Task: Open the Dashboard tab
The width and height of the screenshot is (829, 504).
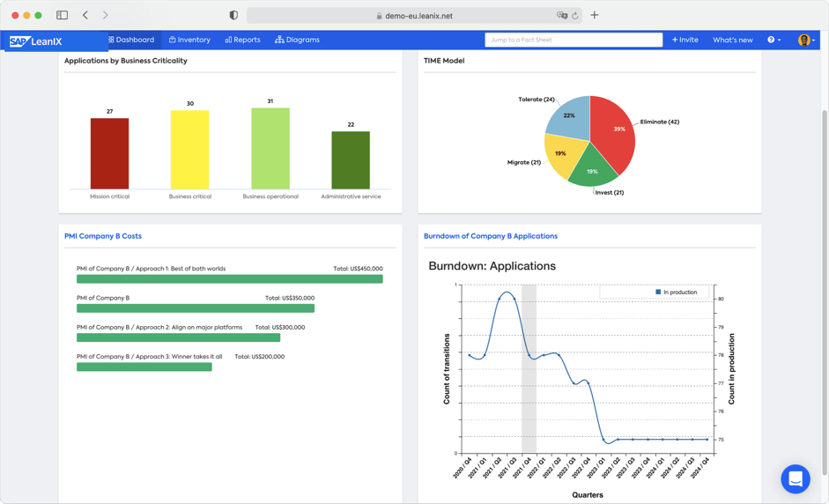Action: (131, 40)
